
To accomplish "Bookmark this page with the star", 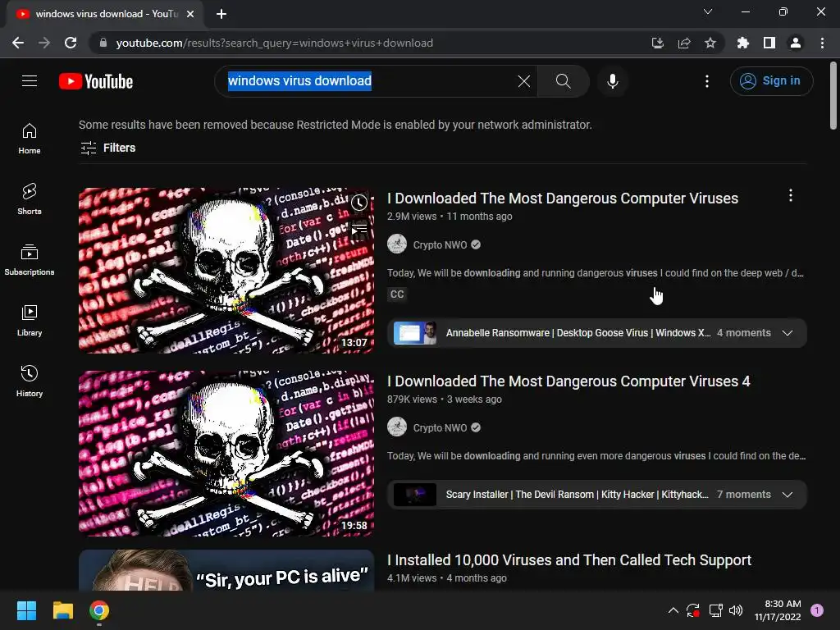I will tap(710, 43).
